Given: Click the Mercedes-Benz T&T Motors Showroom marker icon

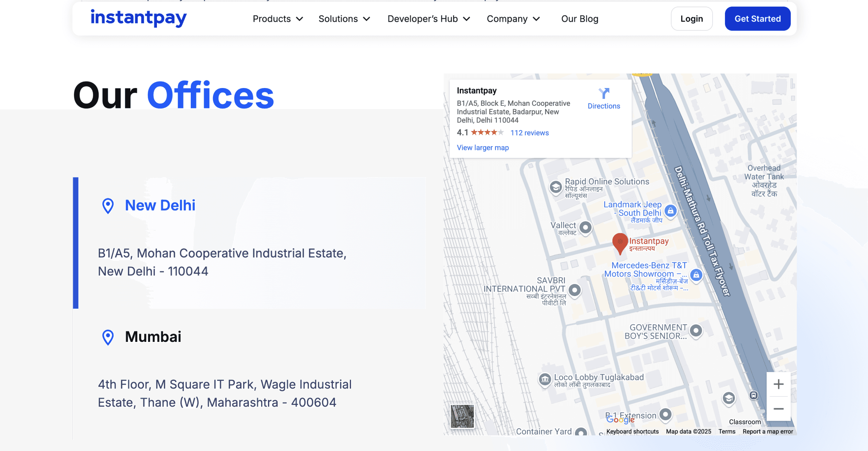Looking at the screenshot, I should [696, 275].
